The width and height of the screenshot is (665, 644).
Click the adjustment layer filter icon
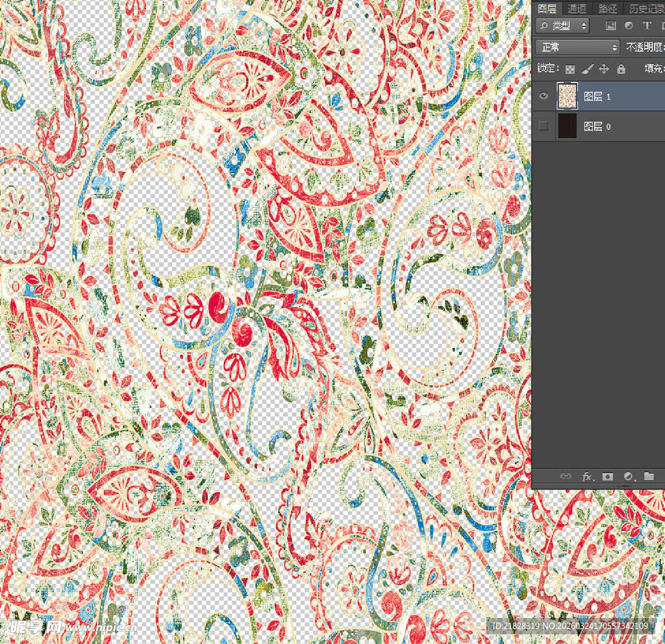(629, 26)
